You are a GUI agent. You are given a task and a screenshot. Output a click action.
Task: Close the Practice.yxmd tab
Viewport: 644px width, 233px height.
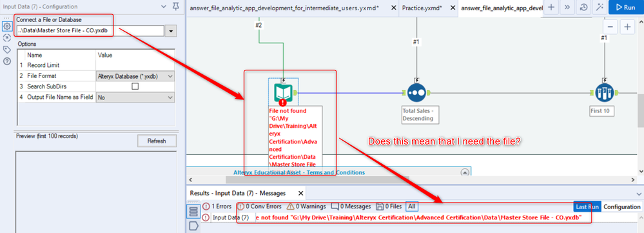tap(453, 7)
